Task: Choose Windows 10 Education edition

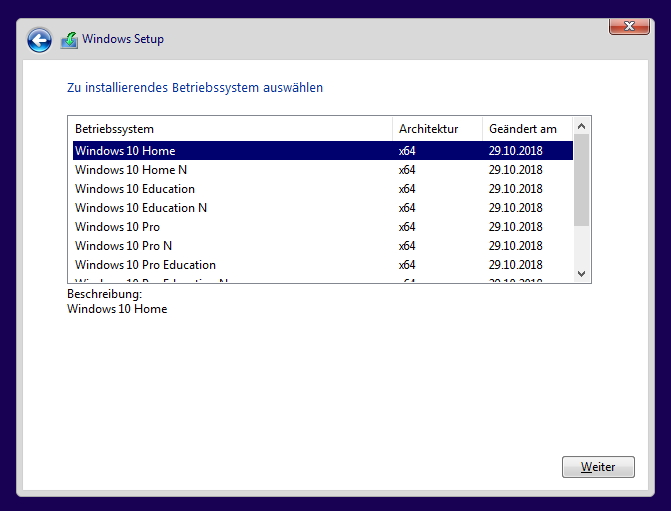Action: point(323,189)
